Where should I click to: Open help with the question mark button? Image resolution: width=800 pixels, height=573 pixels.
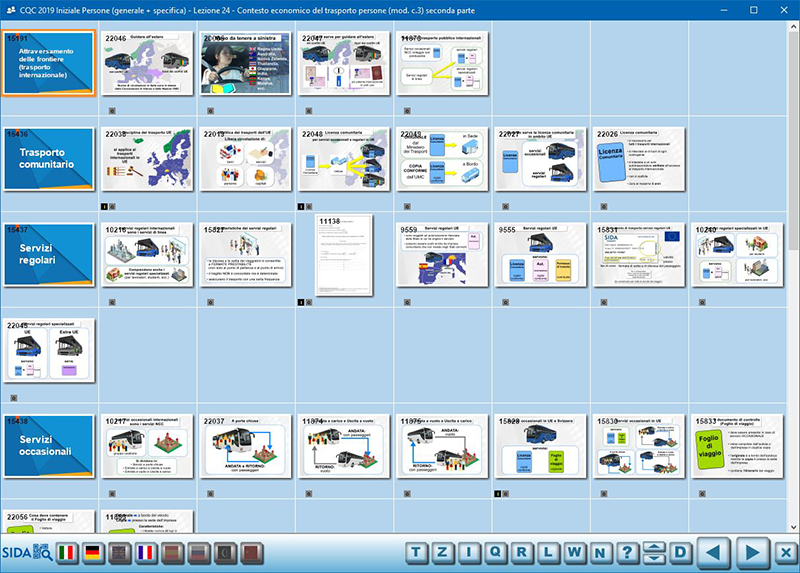[x=626, y=552]
